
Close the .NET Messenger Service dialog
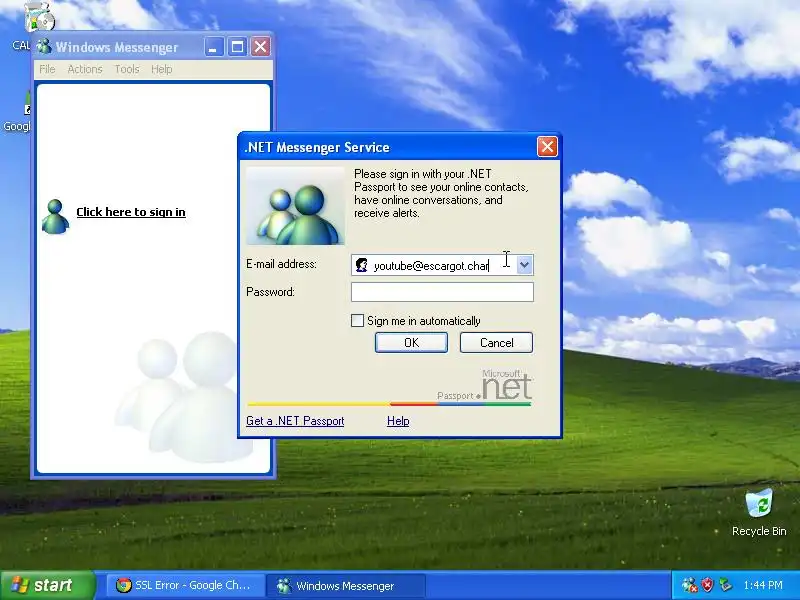point(547,147)
